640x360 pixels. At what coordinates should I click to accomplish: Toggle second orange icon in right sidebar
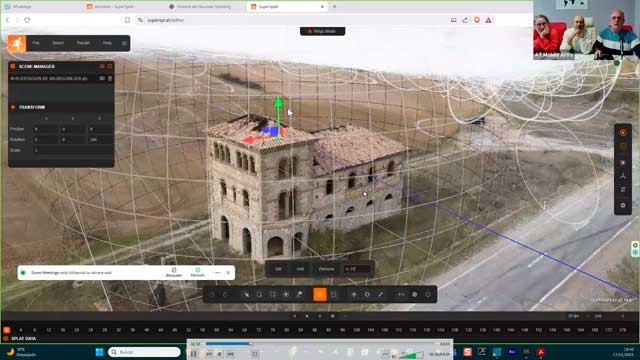(623, 147)
